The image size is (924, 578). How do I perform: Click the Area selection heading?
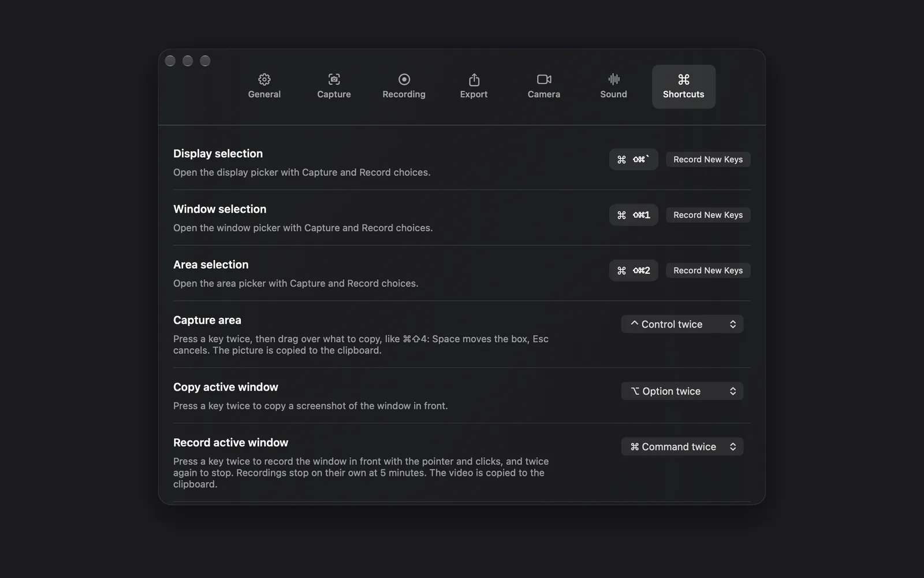(211, 265)
